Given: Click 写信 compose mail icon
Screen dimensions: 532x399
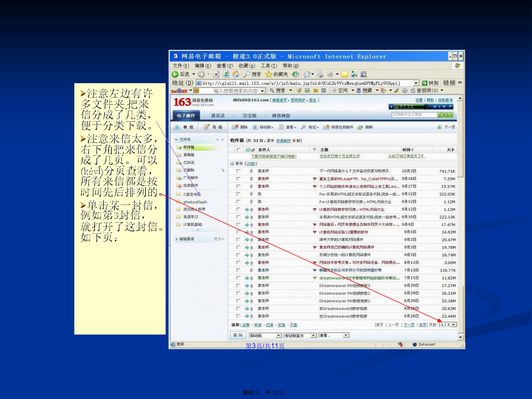Looking at the screenshot, I should 206,127.
